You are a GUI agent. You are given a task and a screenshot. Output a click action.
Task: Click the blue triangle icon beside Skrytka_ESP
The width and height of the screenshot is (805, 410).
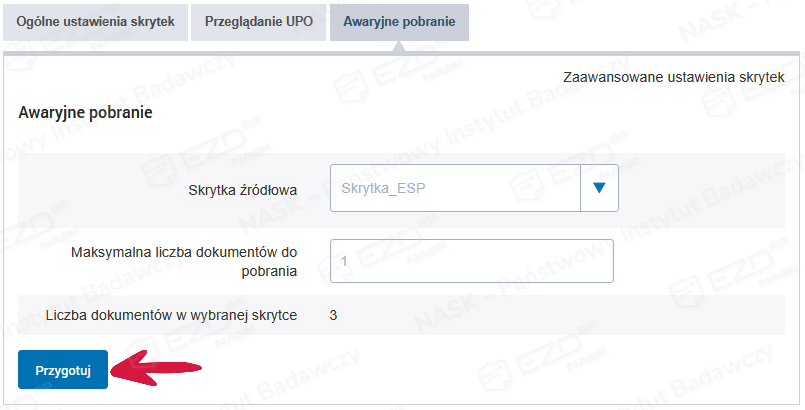tap(599, 188)
